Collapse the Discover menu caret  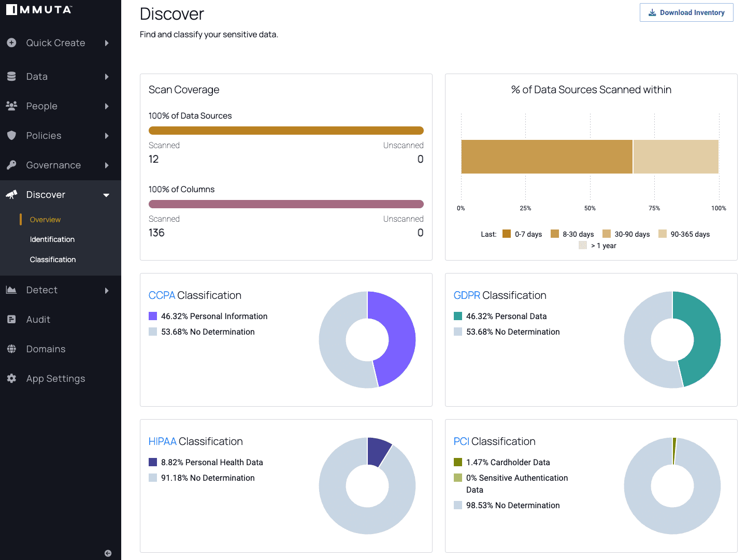point(106,195)
